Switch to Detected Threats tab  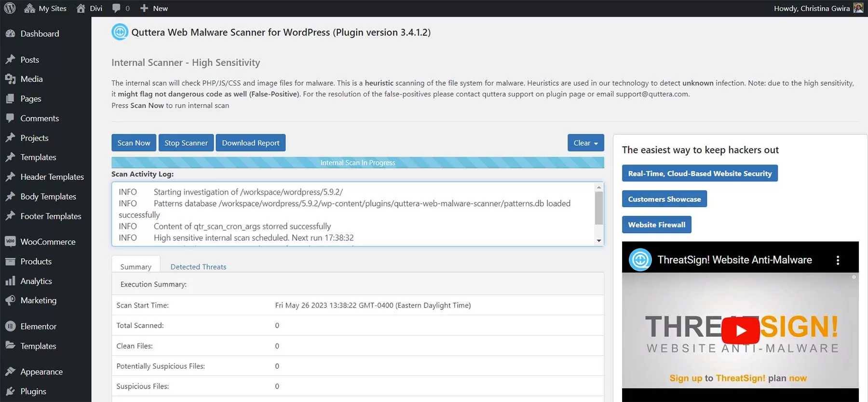click(198, 267)
